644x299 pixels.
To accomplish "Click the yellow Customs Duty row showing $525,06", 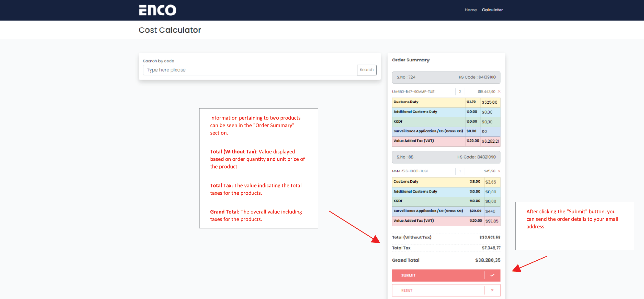I will coord(446,102).
